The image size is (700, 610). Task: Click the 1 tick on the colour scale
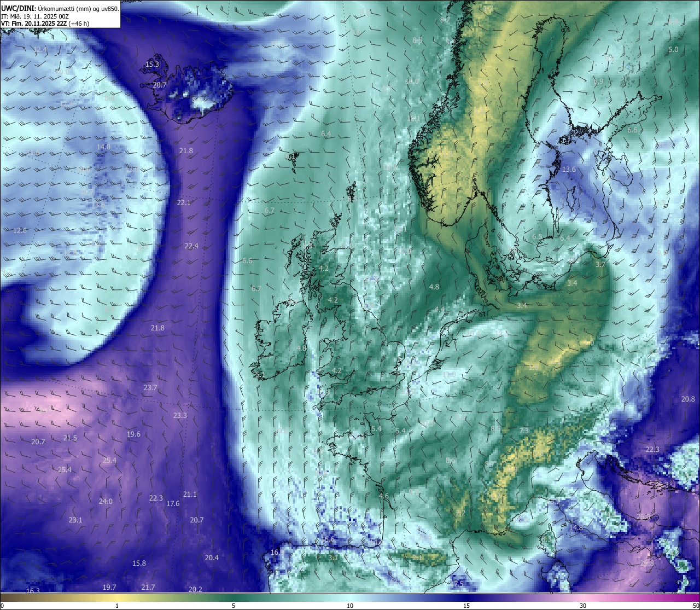pyautogui.click(x=117, y=606)
